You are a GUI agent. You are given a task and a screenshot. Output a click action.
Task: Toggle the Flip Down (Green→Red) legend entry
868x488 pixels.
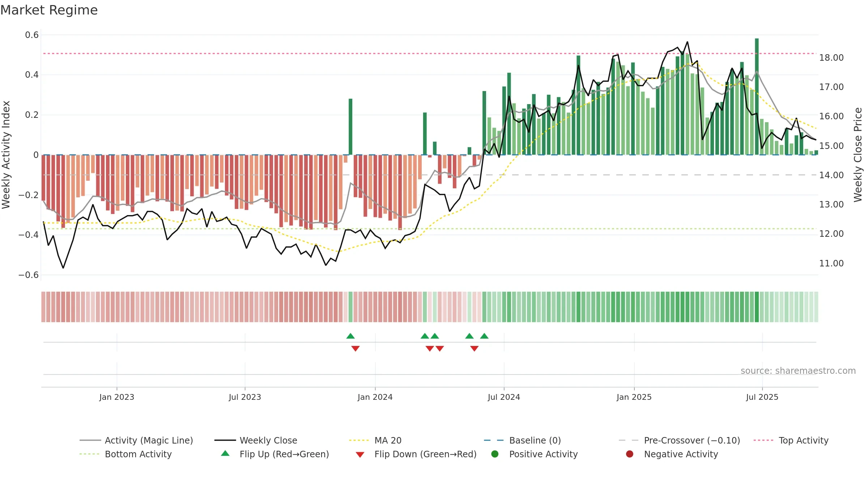(416, 454)
